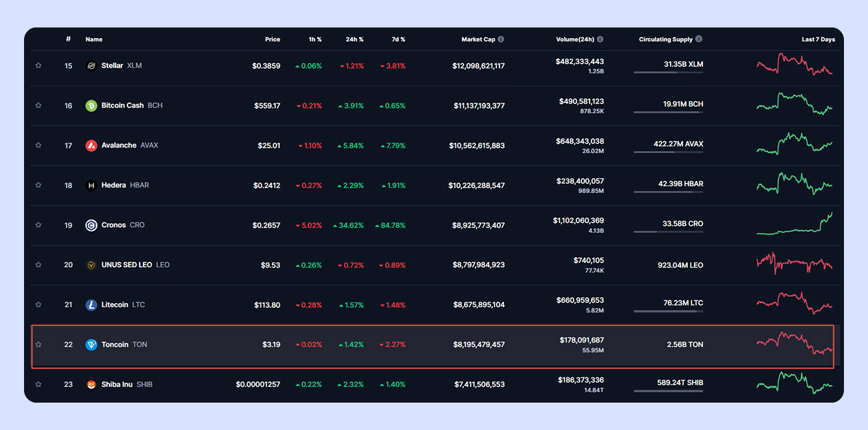Click the Toncoin logo icon

[x=91, y=345]
